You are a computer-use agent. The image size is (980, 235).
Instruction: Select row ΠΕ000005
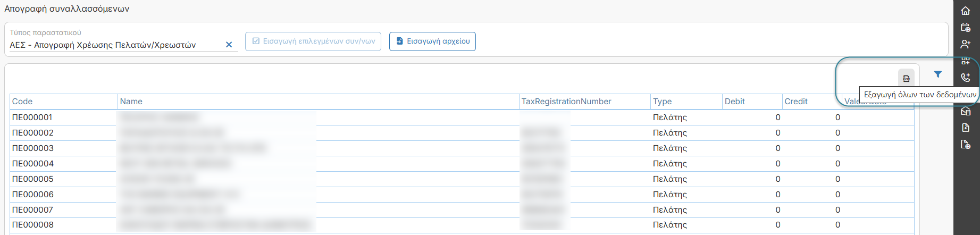(x=462, y=179)
